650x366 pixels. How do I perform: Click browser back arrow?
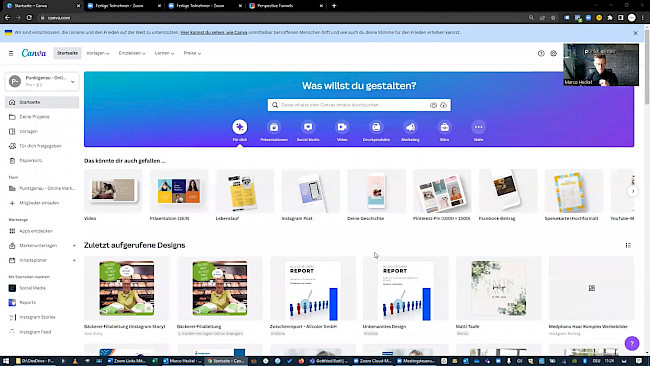tap(7, 17)
